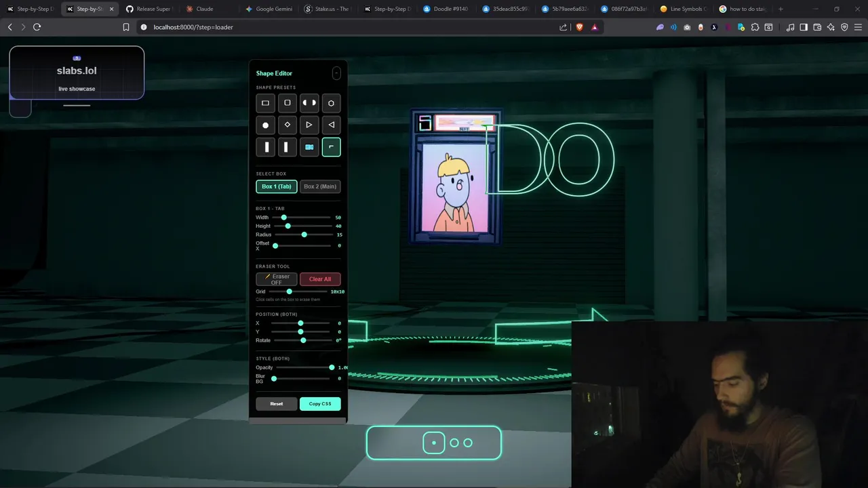Switch to Box 1 (Tab)

click(x=277, y=186)
